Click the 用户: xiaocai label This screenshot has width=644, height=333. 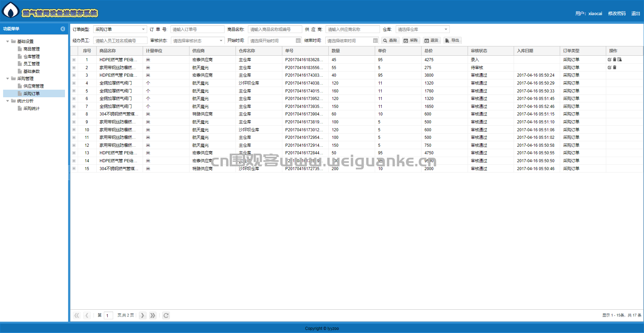pyautogui.click(x=589, y=14)
